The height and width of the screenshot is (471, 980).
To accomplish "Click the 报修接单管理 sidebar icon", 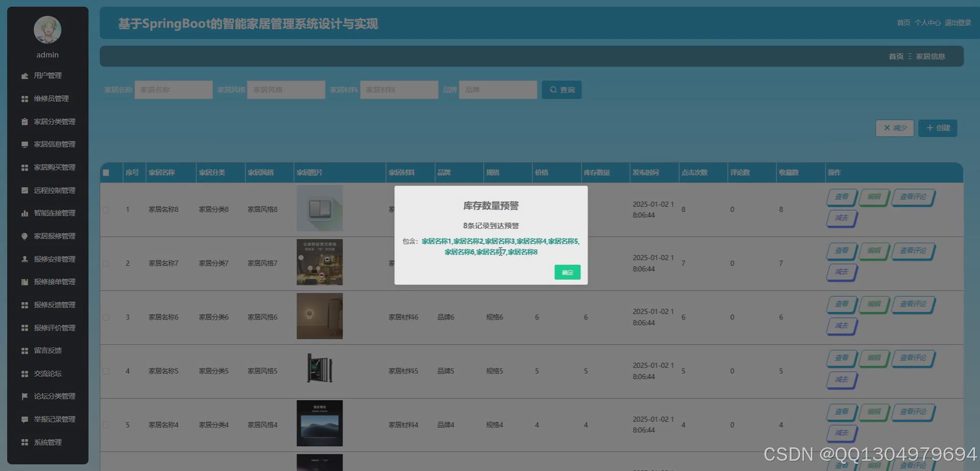I will tap(25, 282).
